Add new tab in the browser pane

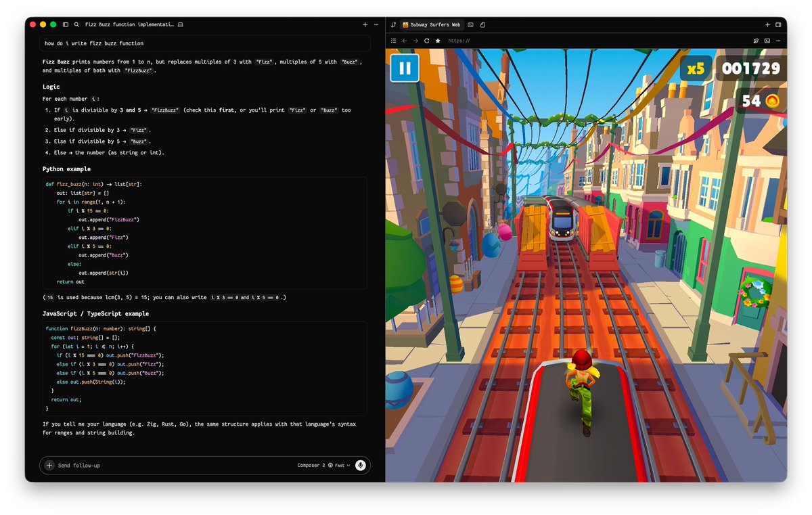pos(767,24)
